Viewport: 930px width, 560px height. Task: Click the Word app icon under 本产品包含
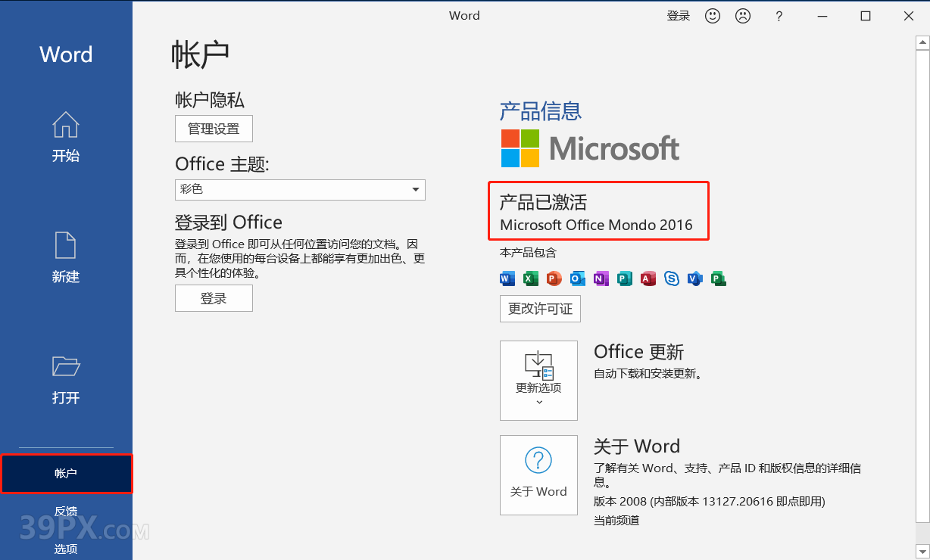(507, 278)
